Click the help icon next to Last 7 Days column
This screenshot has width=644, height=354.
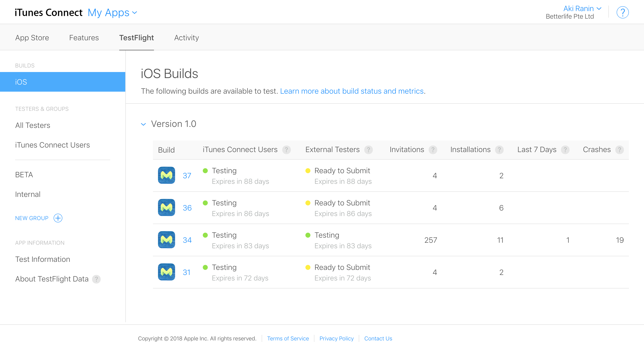(x=565, y=150)
